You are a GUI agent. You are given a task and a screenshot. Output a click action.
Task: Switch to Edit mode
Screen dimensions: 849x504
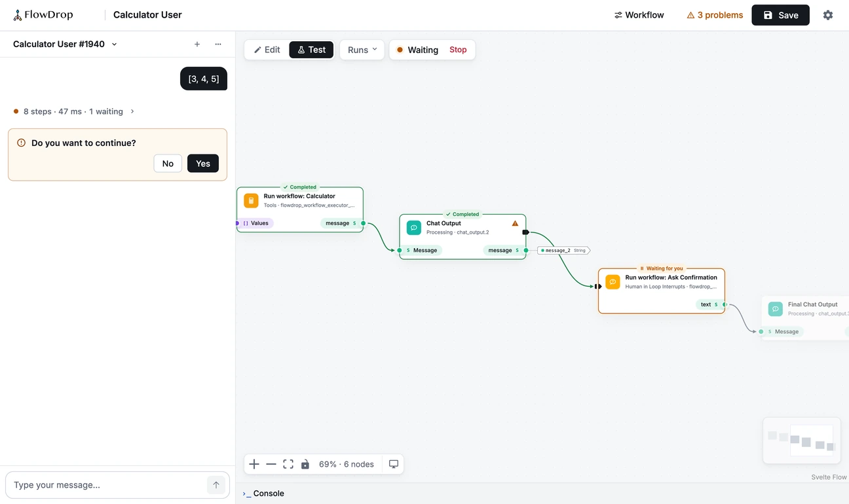click(x=267, y=50)
